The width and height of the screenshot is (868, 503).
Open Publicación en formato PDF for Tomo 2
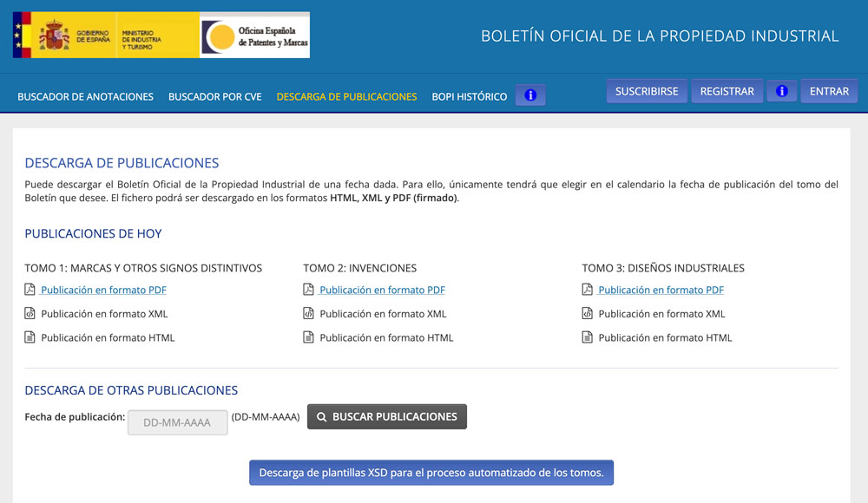click(382, 290)
